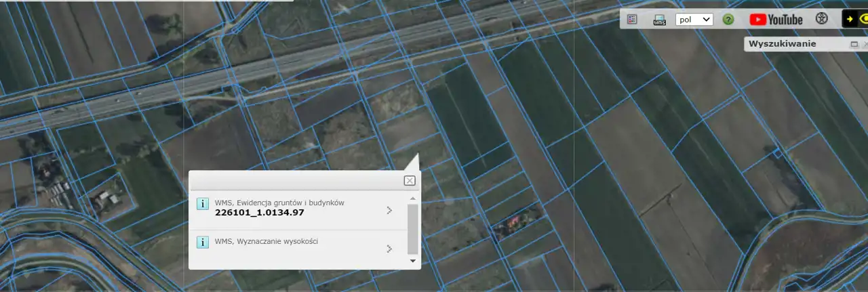Expand Ewidencja gruntów i budynków details arrow

389,210
